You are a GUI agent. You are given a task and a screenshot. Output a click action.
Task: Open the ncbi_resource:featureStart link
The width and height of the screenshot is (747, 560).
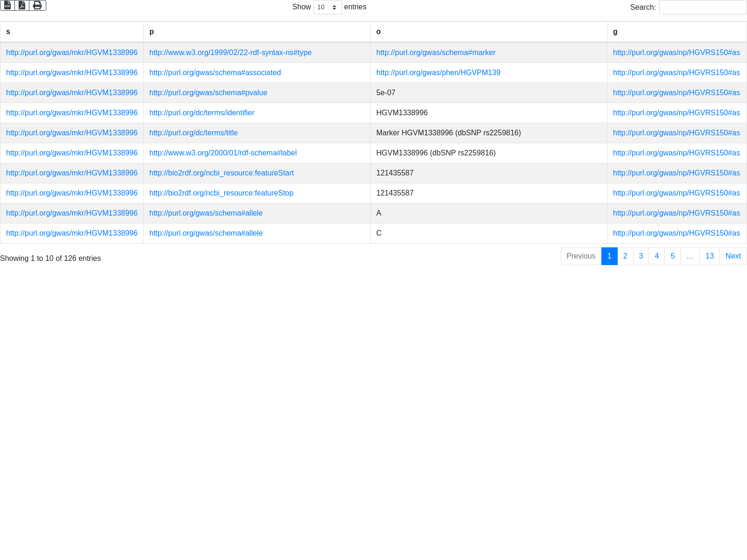click(221, 173)
